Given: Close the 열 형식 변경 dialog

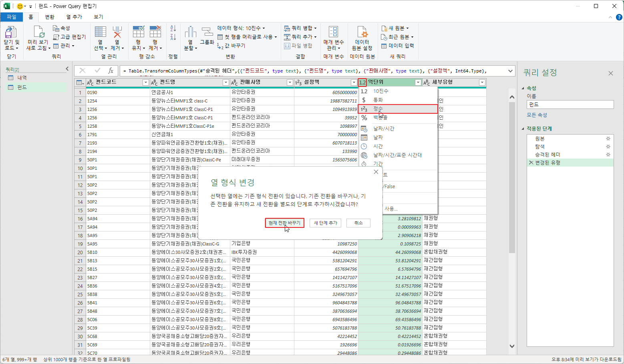Looking at the screenshot, I should pos(376,172).
